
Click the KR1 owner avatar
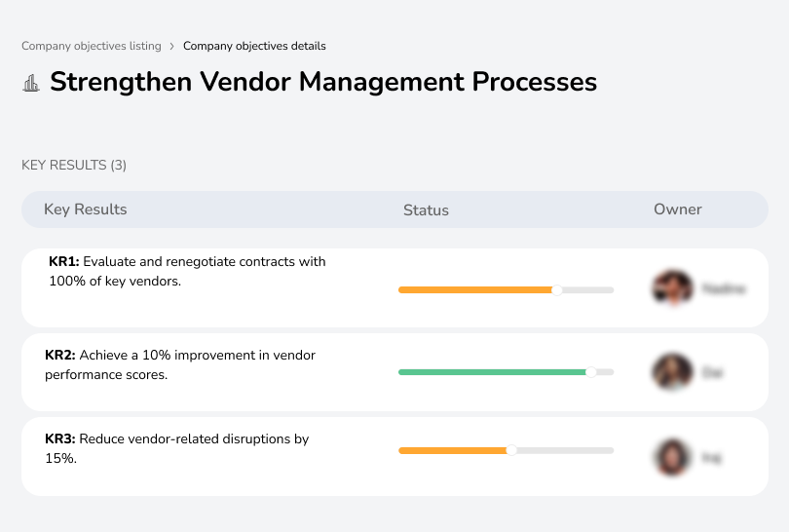click(673, 288)
